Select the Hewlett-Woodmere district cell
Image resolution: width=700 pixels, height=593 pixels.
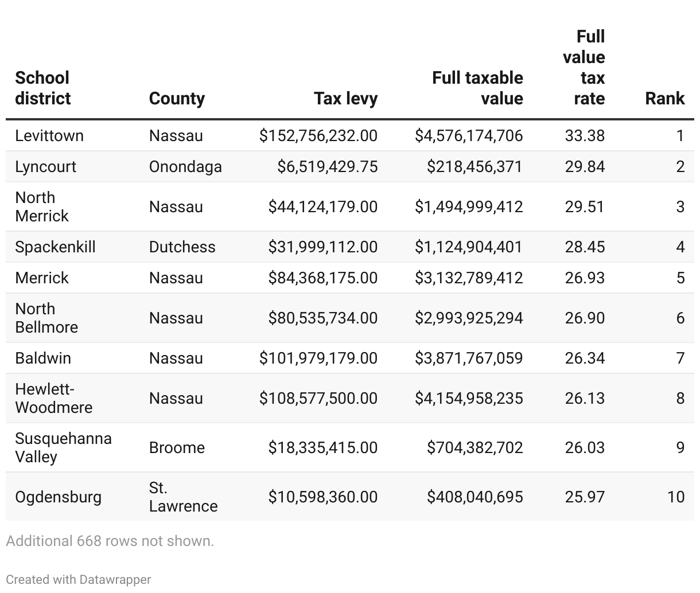(53, 398)
